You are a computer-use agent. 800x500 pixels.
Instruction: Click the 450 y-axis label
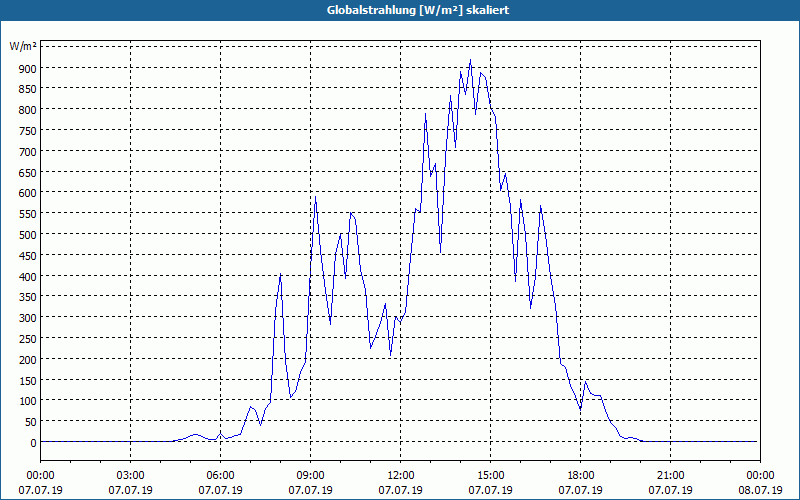tap(28, 256)
